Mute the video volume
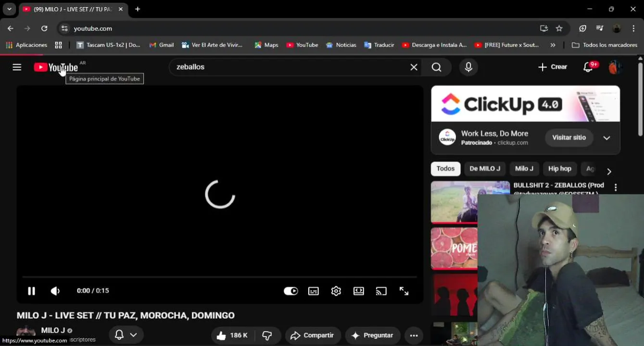Screen dimensions: 644x346 [55, 291]
